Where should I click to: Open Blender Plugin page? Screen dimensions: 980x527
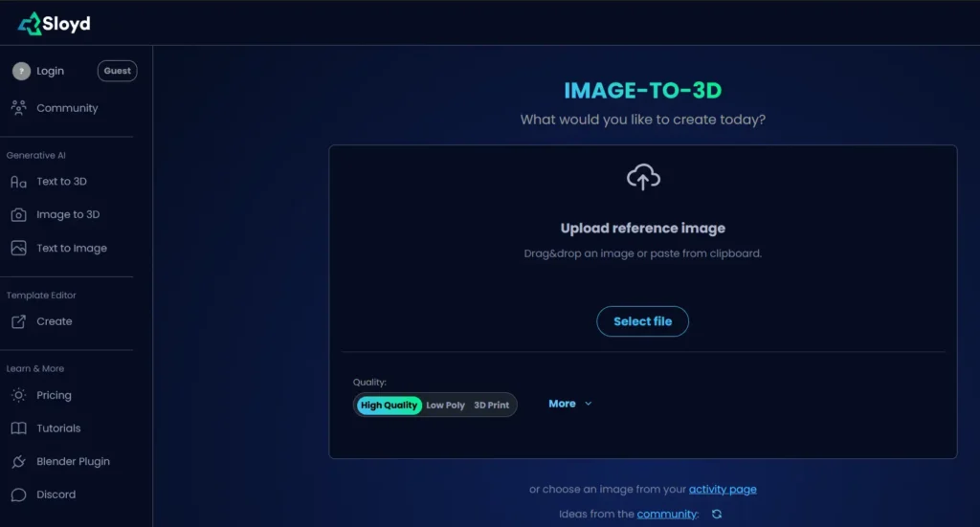pos(73,461)
